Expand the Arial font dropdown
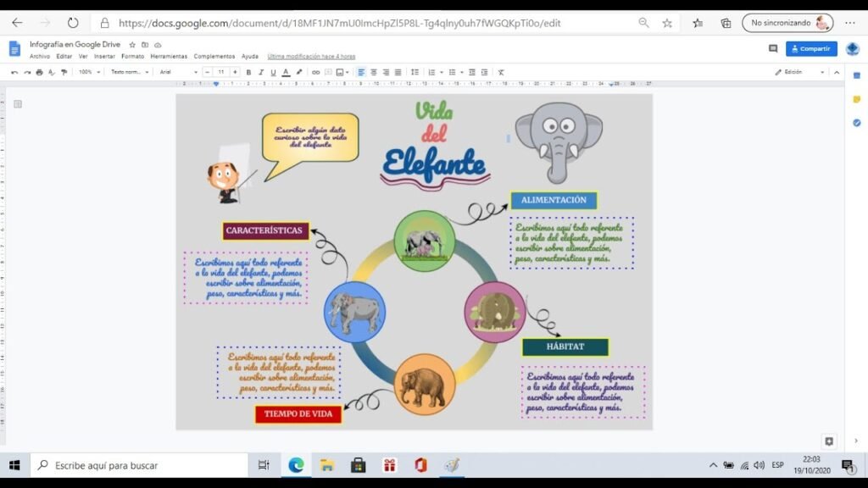868x488 pixels. [178, 73]
